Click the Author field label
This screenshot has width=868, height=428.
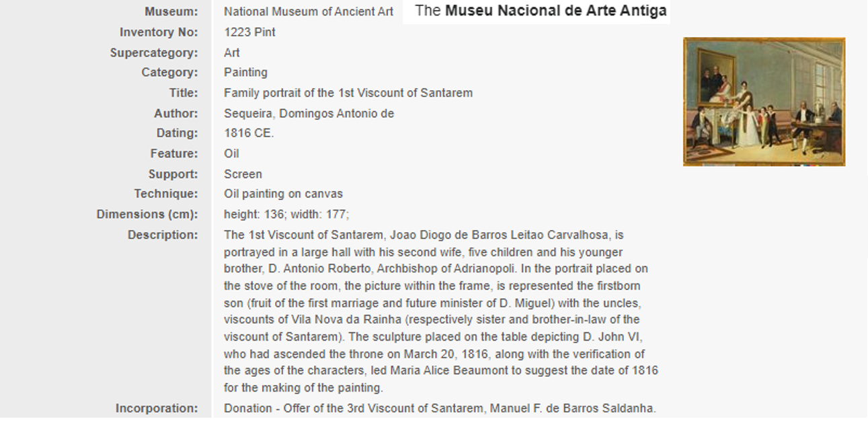(x=176, y=114)
